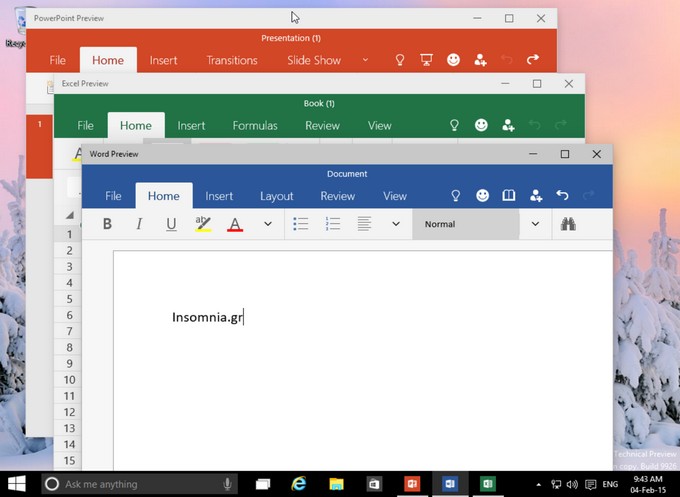Expand more font formatting options chevron
The image size is (680, 497).
[268, 224]
